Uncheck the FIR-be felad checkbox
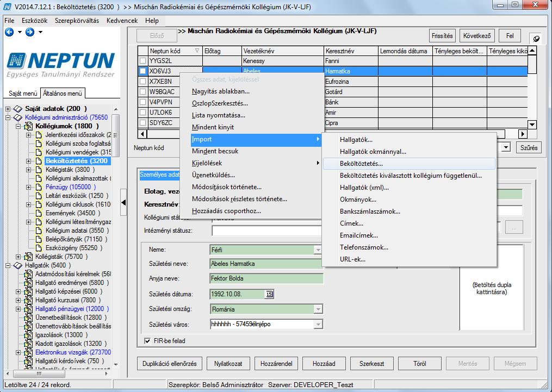The height and width of the screenshot is (392, 552). [x=147, y=341]
